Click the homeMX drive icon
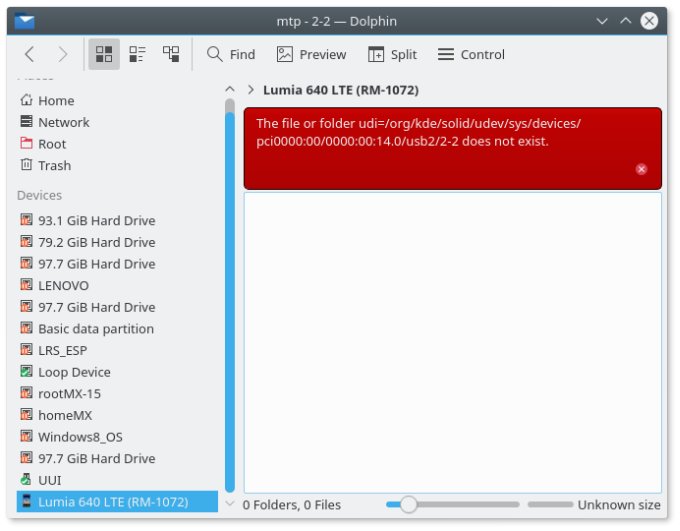 click(x=26, y=414)
